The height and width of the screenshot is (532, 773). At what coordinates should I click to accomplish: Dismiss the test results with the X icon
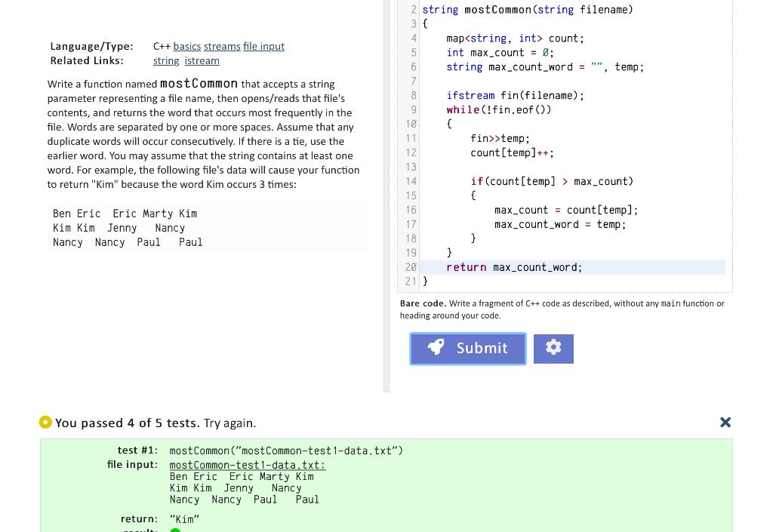[725, 423]
